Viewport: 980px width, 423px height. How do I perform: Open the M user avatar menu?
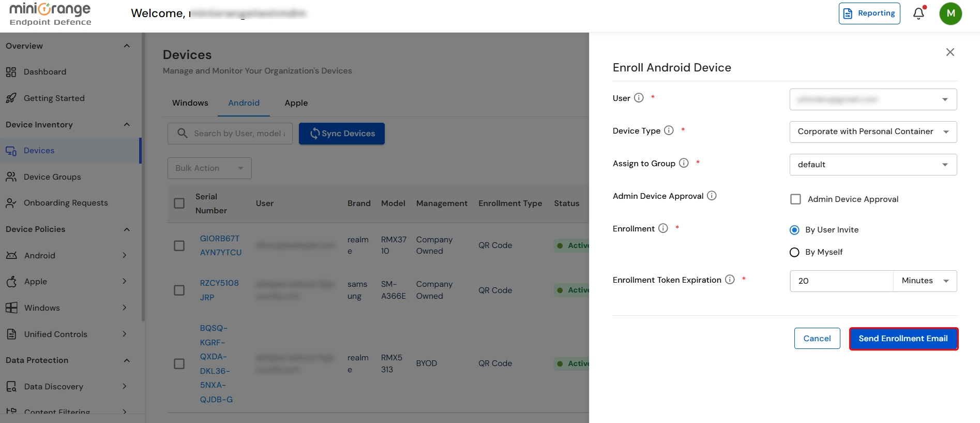point(951,13)
